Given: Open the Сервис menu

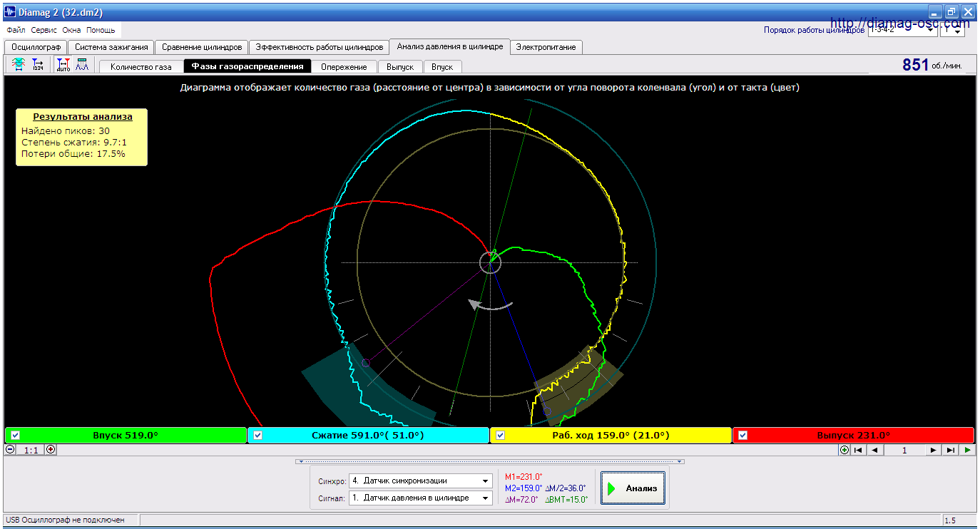Looking at the screenshot, I should (44, 30).
